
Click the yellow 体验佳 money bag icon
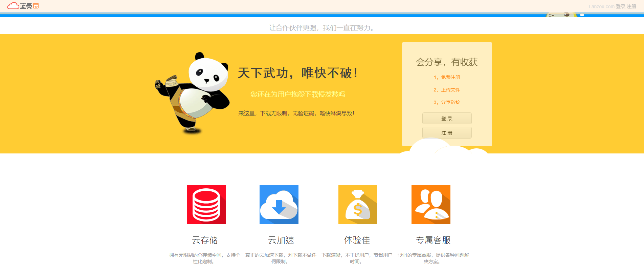tap(358, 204)
